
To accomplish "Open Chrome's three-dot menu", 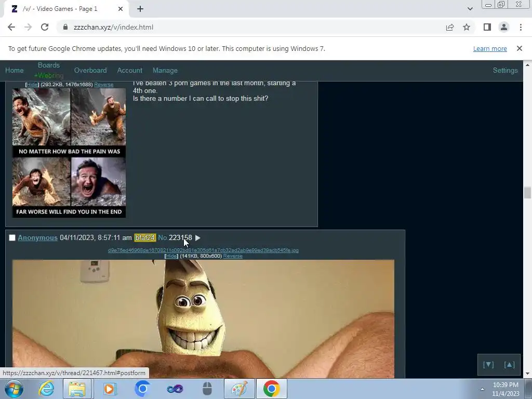I will [521, 27].
